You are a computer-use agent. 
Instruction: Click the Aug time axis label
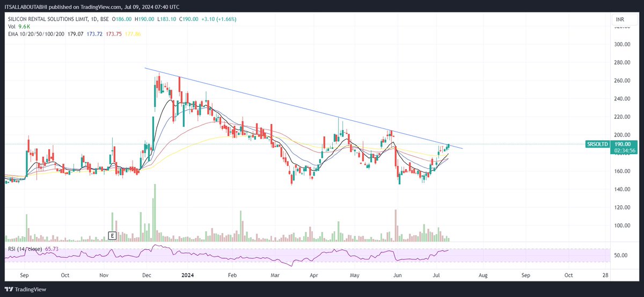coord(483,274)
